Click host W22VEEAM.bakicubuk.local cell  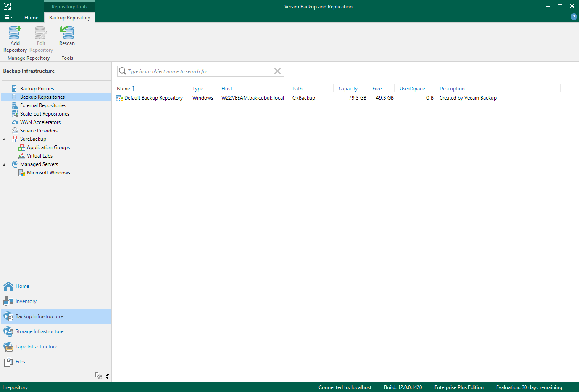[x=253, y=98]
